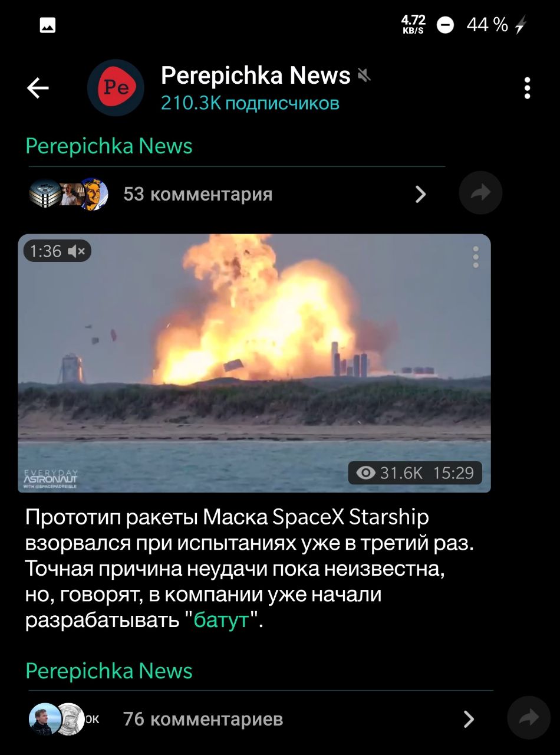Image resolution: width=560 pixels, height=755 pixels.
Task: Tap the muted channel bell icon
Action: [364, 75]
